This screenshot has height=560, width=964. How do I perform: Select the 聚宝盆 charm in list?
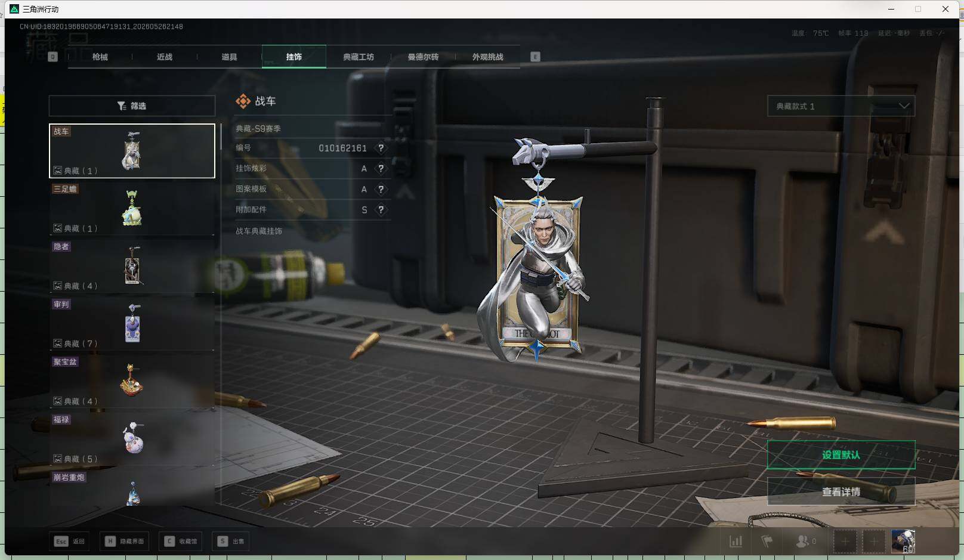pos(132,382)
